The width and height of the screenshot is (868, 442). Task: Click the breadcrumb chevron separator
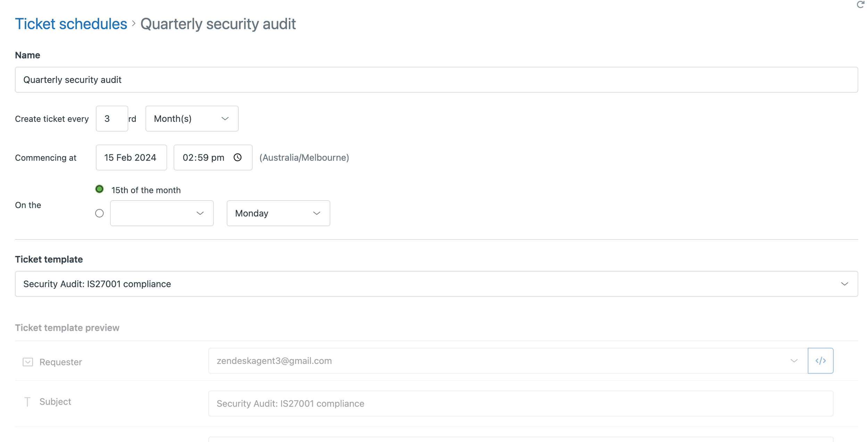134,24
